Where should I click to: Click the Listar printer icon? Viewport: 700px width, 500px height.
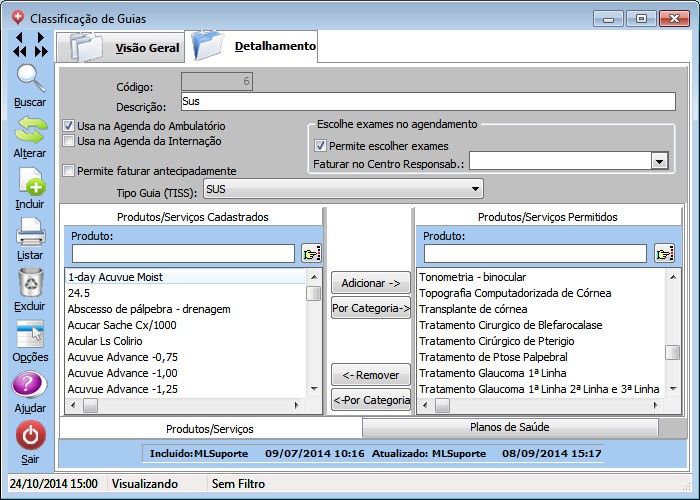[30, 232]
